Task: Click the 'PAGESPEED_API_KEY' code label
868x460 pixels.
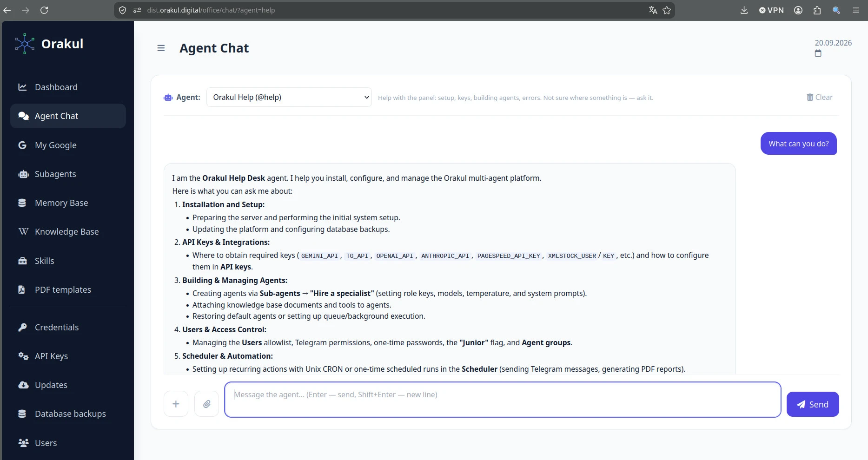Action: pos(509,256)
